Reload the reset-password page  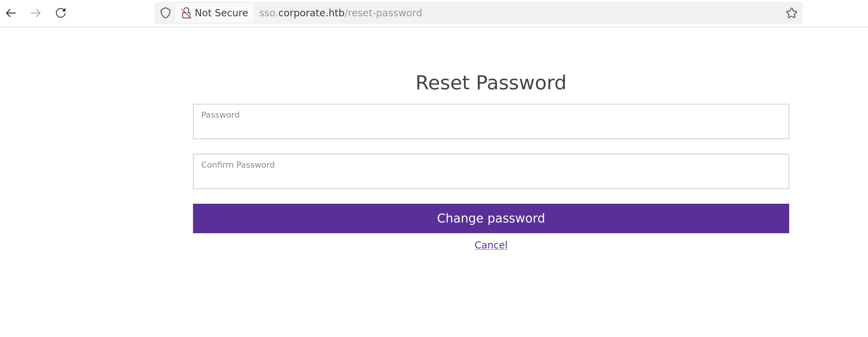61,13
